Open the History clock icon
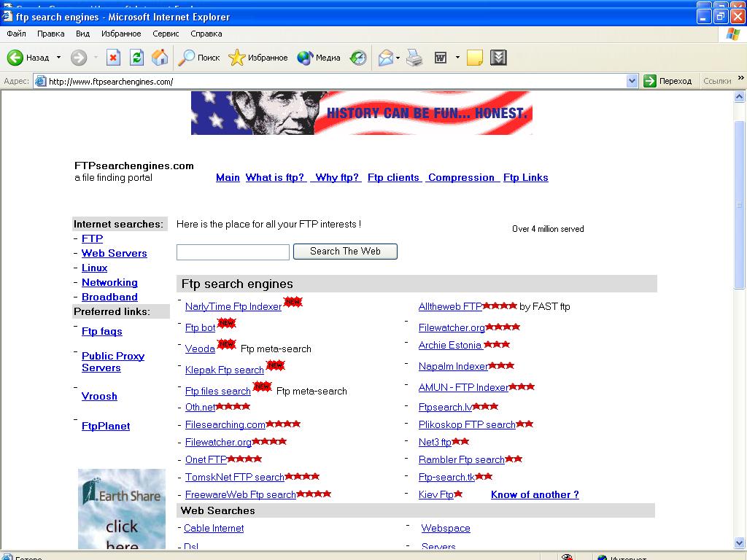The image size is (747, 560). 357,58
